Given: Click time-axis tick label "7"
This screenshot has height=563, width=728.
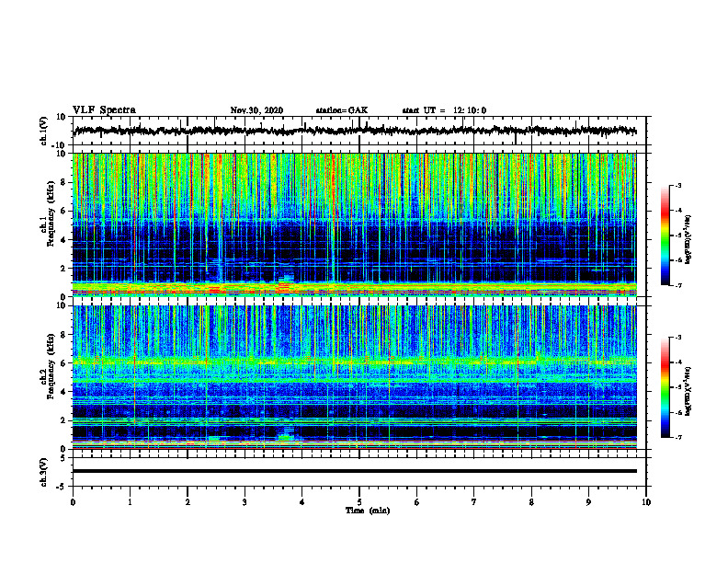Looking at the screenshot, I should click(x=474, y=502).
